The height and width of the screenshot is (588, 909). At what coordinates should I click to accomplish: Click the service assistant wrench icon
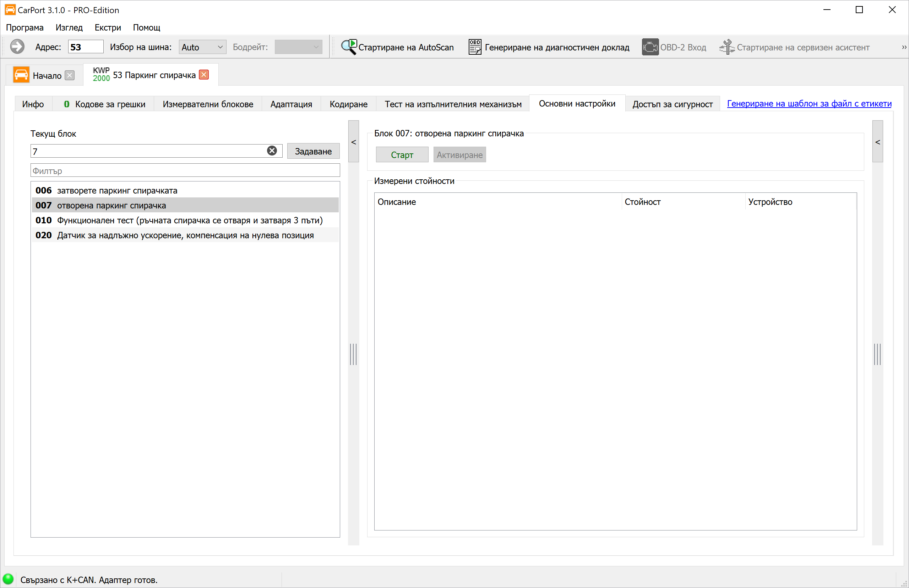coord(726,47)
